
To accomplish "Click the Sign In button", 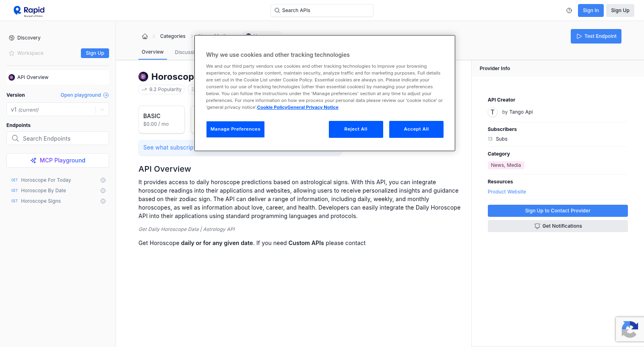I will 591,10.
